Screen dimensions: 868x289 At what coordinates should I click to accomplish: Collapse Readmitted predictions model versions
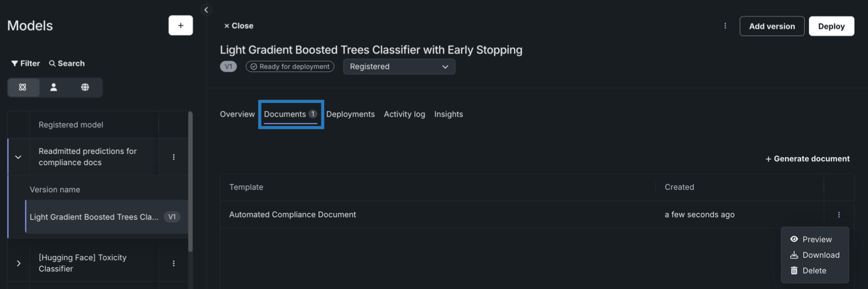(x=18, y=157)
